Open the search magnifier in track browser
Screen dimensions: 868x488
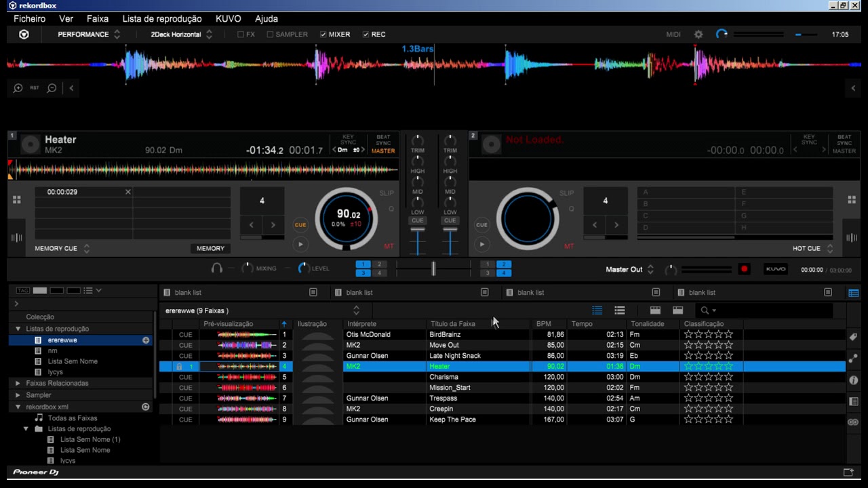705,310
